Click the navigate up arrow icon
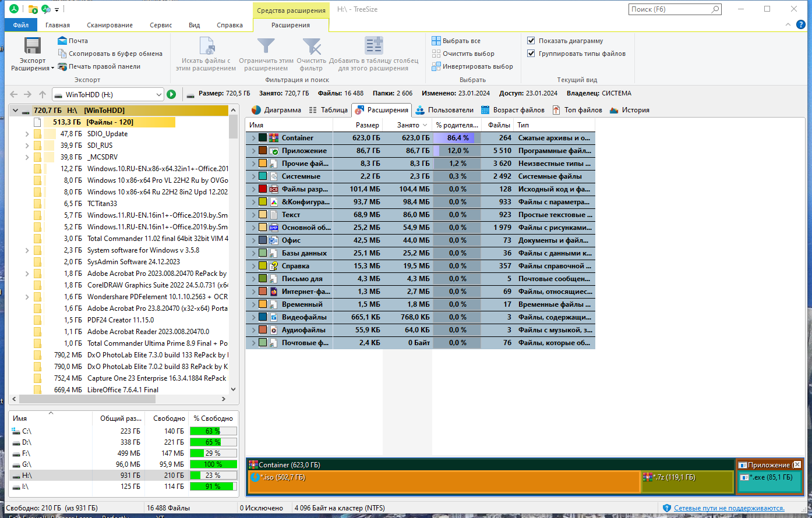The height and width of the screenshot is (518, 812). tap(42, 94)
